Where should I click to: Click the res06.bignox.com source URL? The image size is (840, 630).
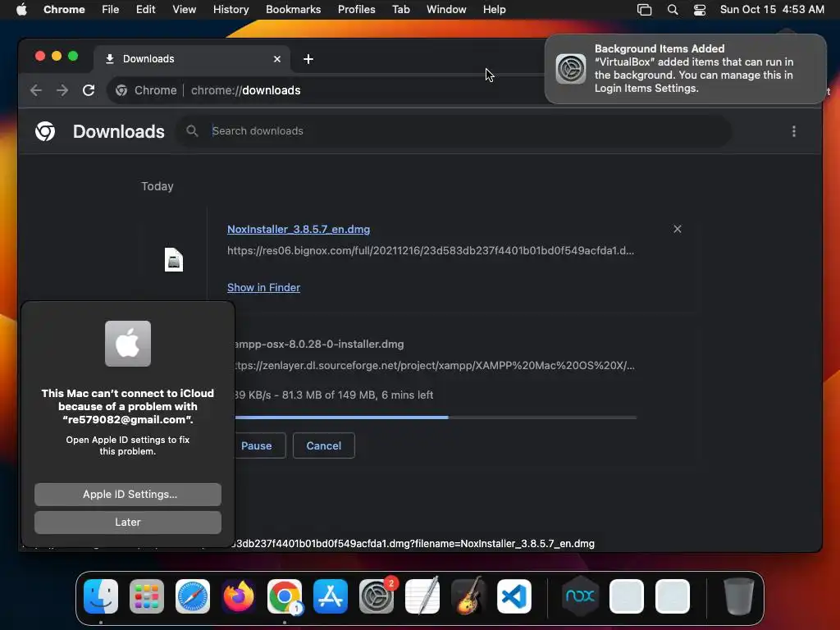pos(430,251)
